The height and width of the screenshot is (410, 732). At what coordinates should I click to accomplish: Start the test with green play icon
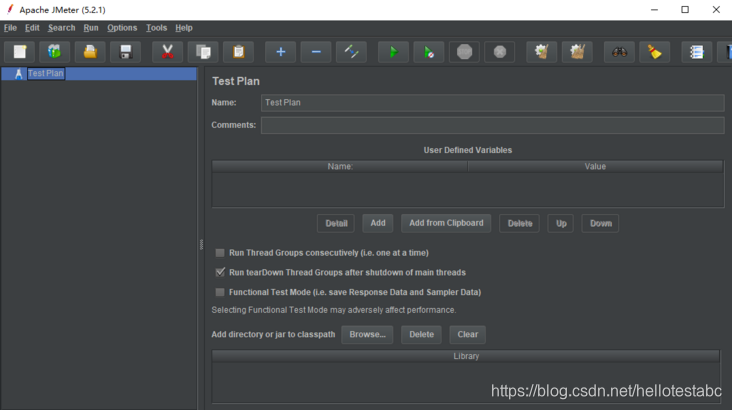pos(393,52)
